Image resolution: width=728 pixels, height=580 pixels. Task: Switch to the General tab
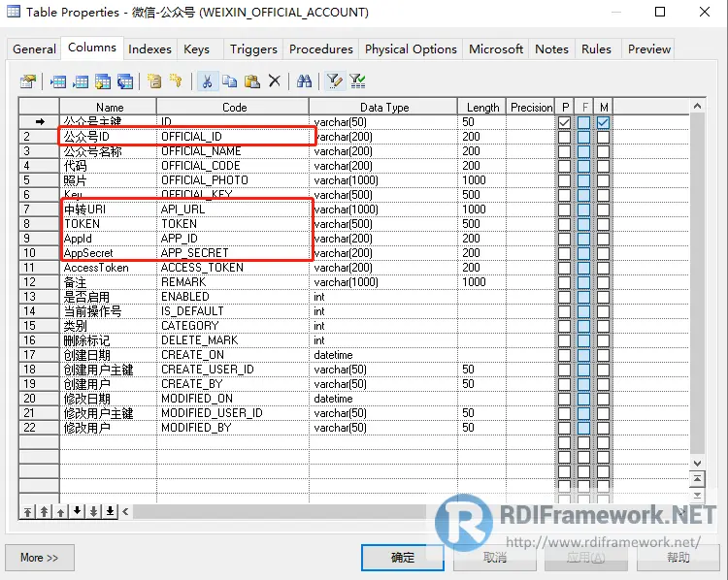point(34,48)
